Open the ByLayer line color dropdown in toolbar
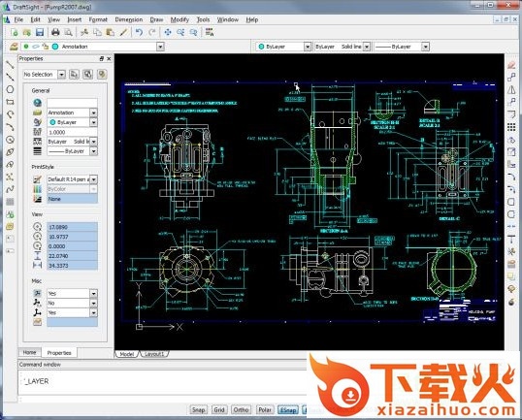 pos(308,47)
